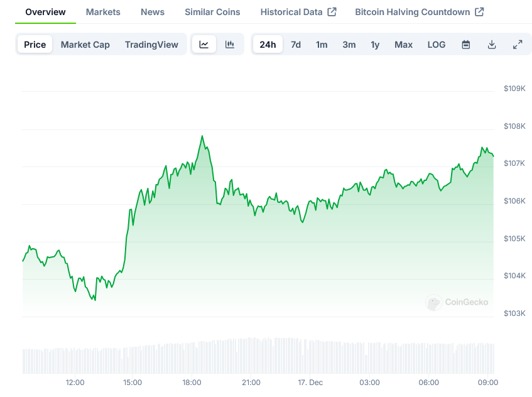The height and width of the screenshot is (397, 532).
Task: Go to the Markets tab
Action: click(103, 12)
